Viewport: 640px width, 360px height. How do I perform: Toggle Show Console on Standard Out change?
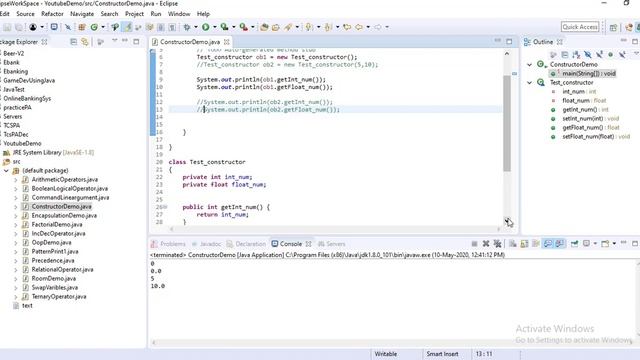[548, 244]
